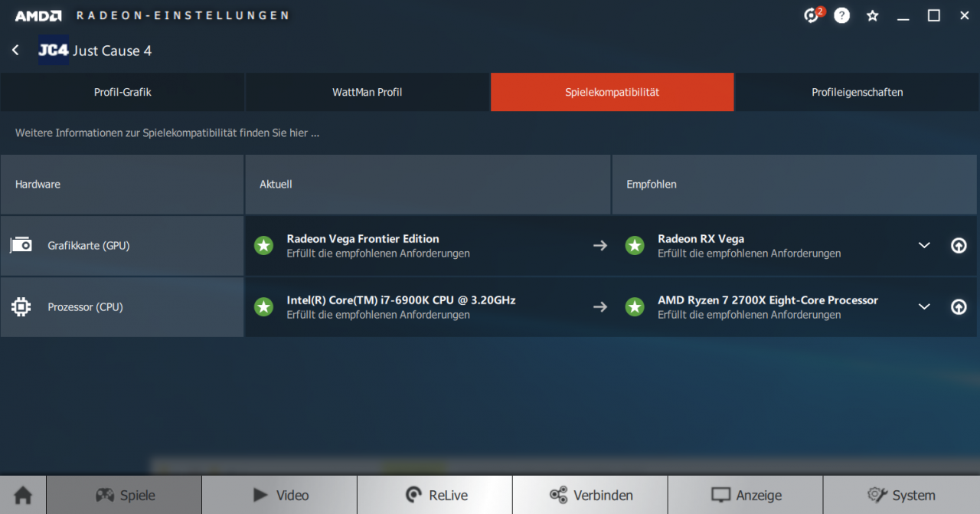The height and width of the screenshot is (514, 980).
Task: Click 'Radeon RX Vega' recommended text
Action: click(701, 239)
